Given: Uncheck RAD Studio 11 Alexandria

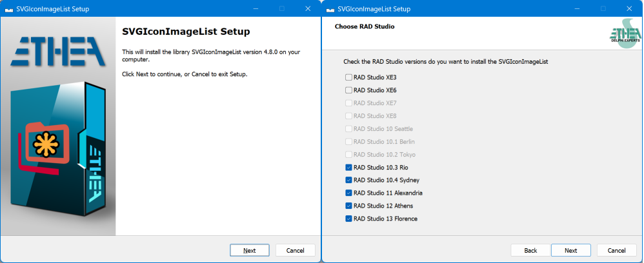Looking at the screenshot, I should [348, 193].
